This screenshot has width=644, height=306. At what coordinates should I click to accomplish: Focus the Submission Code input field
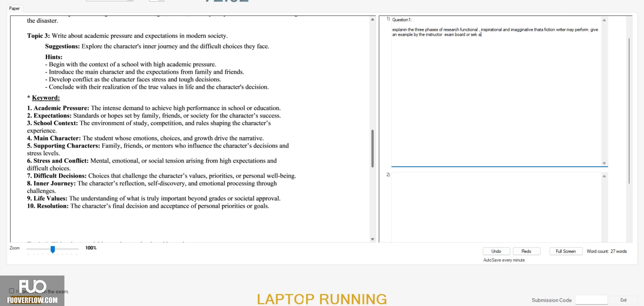click(591, 300)
